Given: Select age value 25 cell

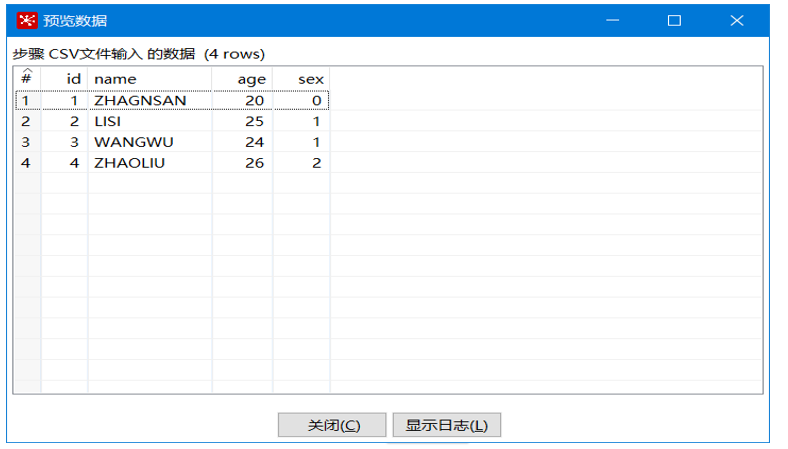Looking at the screenshot, I should (x=243, y=121).
